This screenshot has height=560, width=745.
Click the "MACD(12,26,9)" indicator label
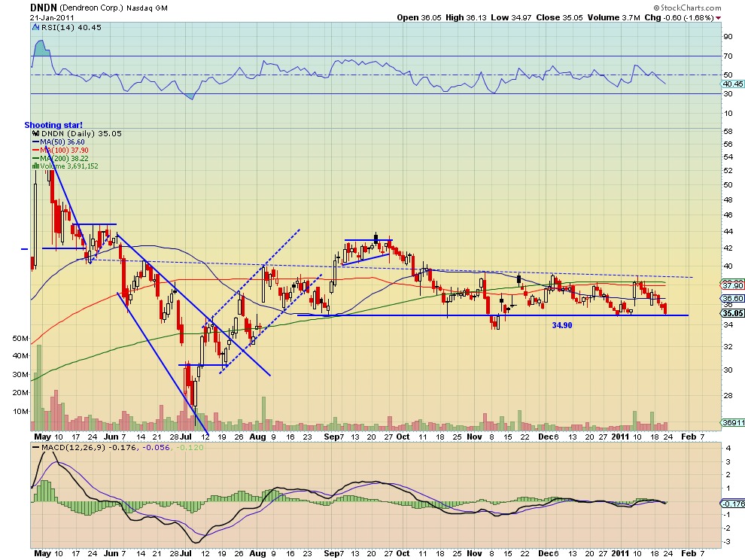coord(74,447)
